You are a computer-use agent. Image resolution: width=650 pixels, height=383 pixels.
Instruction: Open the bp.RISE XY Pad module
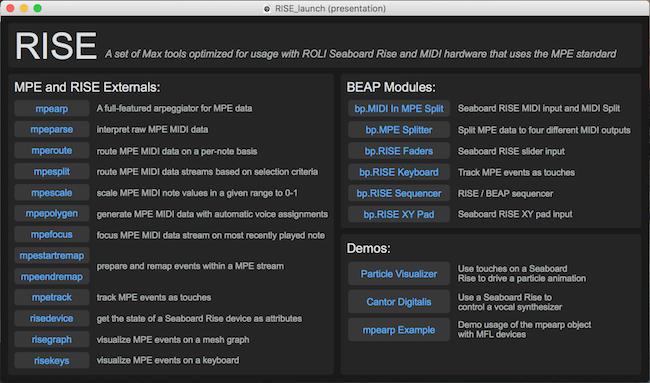coord(399,214)
